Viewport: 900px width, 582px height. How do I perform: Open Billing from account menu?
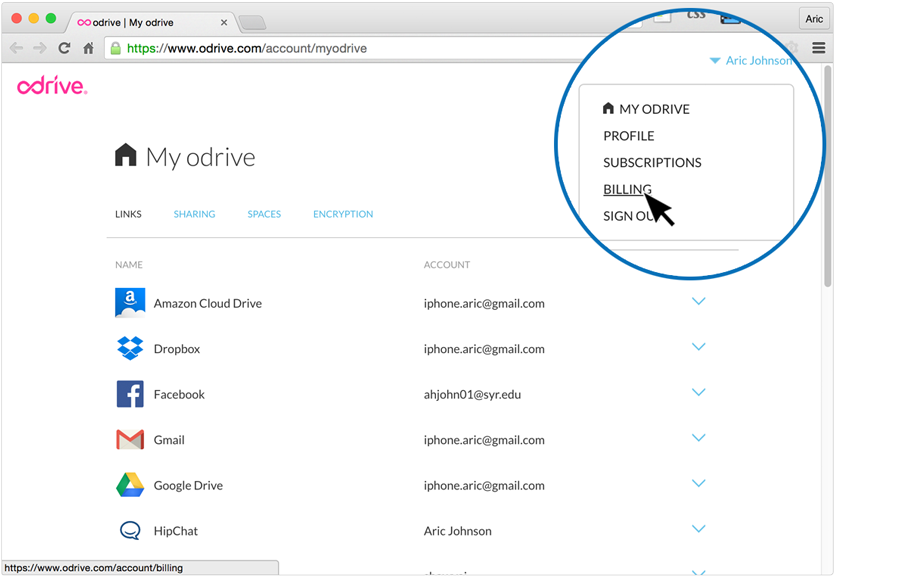click(627, 189)
